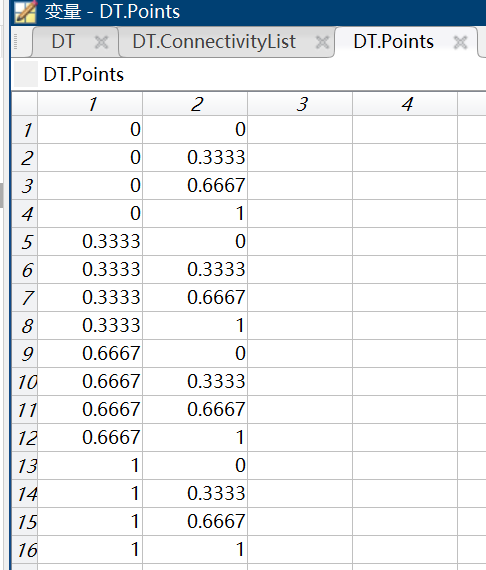Select row header 9
The height and width of the screenshot is (570, 486).
[25, 354]
